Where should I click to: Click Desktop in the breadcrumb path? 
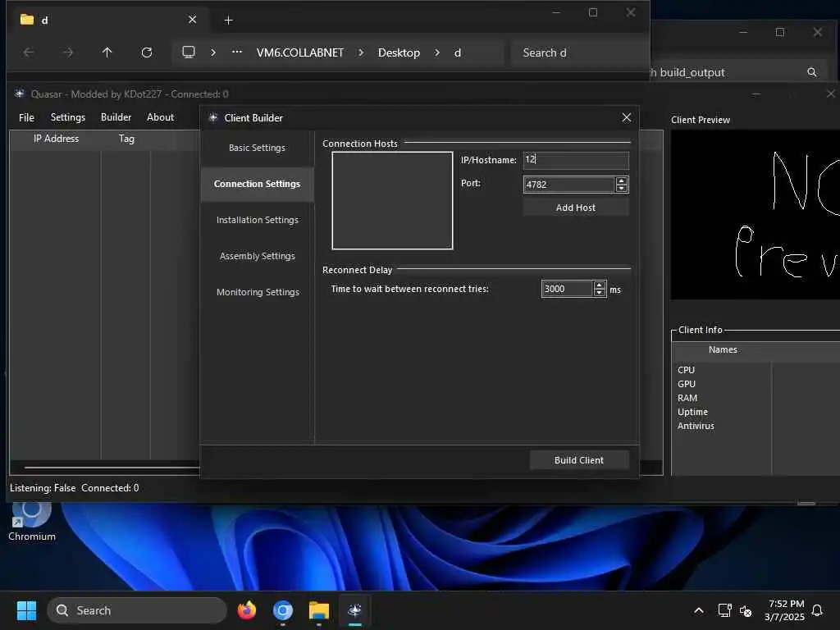[399, 52]
